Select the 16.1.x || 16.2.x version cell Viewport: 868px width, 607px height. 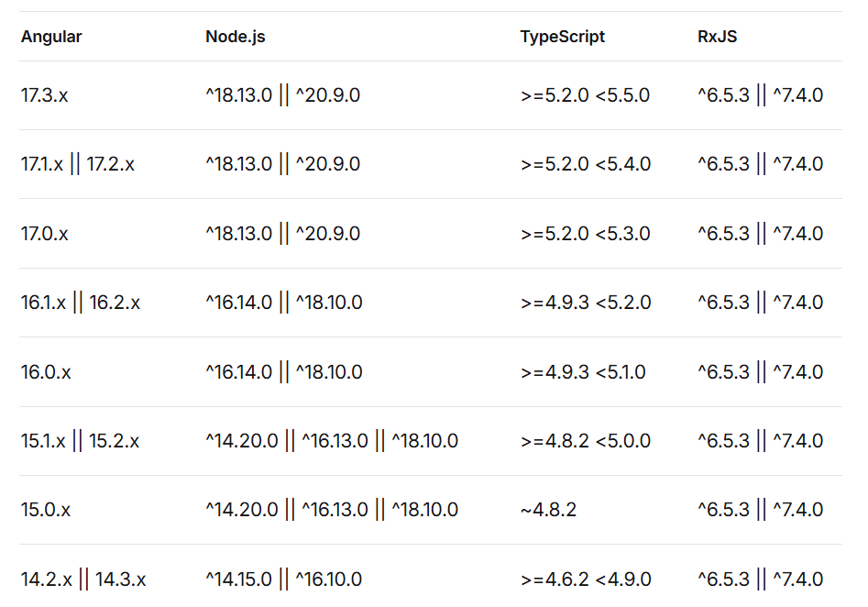click(81, 303)
